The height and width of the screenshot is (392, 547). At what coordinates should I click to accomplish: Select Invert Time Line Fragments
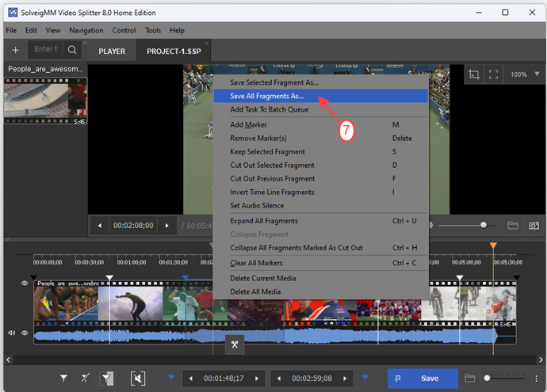click(320, 192)
